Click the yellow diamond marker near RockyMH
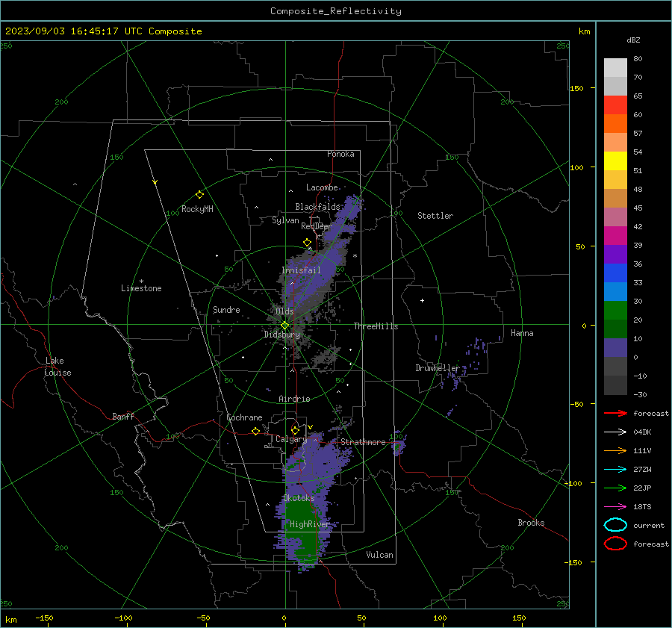 [199, 195]
